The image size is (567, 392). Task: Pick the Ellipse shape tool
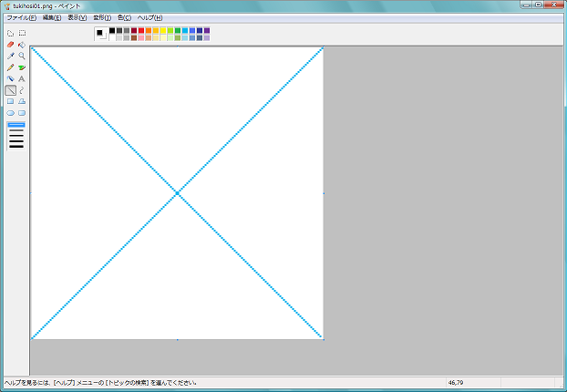point(10,113)
